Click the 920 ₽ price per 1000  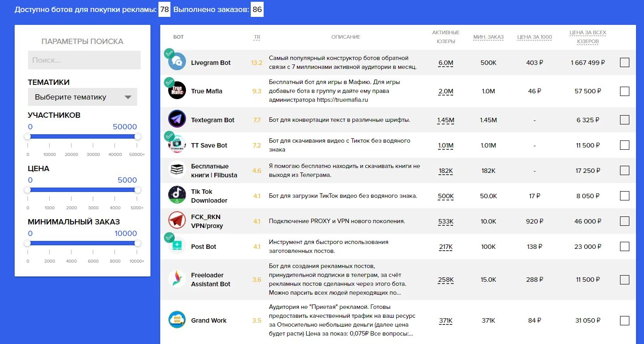pos(534,221)
